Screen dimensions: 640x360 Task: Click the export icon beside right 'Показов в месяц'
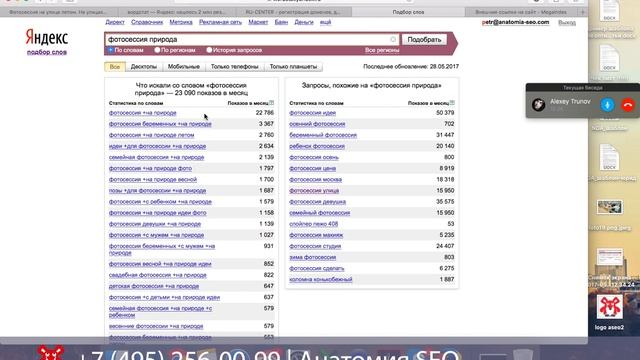tap(452, 103)
